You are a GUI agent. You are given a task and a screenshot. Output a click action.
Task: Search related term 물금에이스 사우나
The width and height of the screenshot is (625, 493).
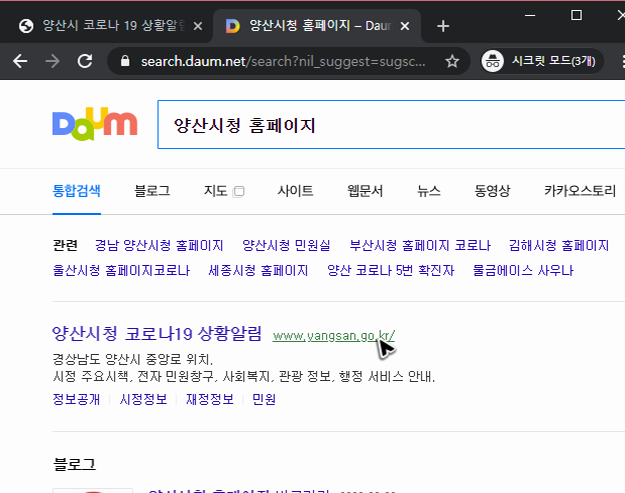pos(523,271)
